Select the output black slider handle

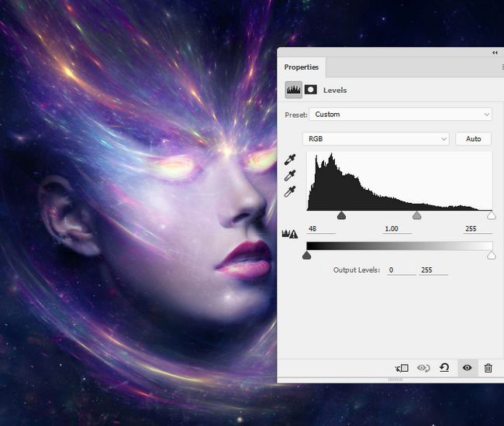click(x=306, y=256)
